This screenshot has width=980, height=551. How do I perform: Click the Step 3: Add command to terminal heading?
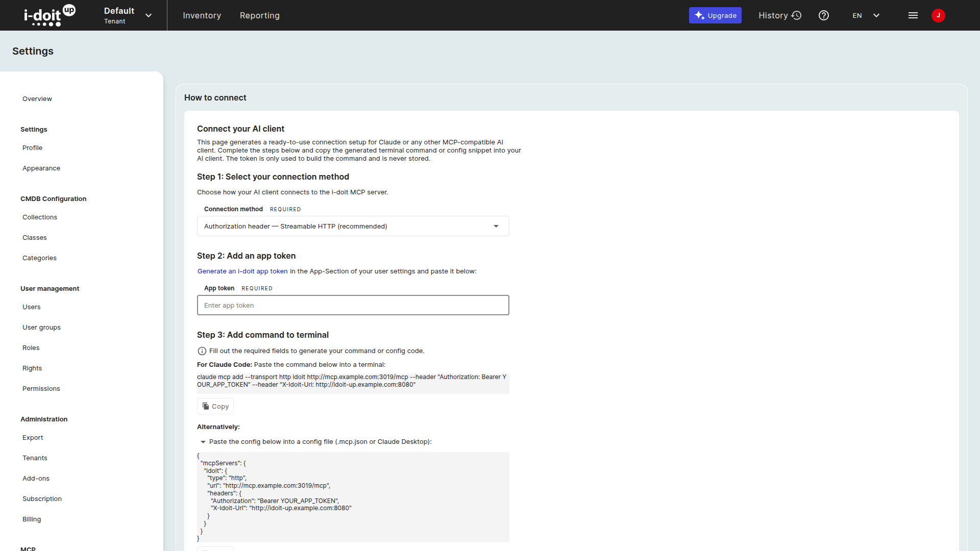click(x=263, y=335)
